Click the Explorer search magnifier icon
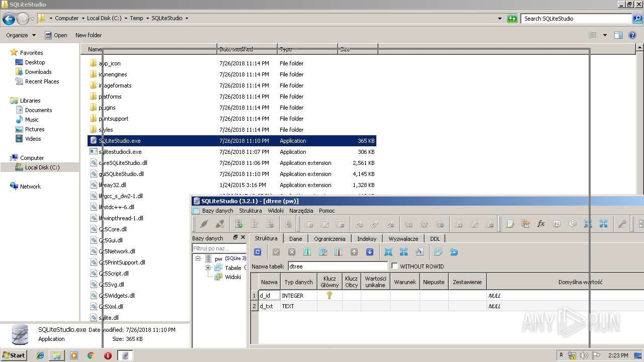The width and height of the screenshot is (644, 362). pos(637,19)
